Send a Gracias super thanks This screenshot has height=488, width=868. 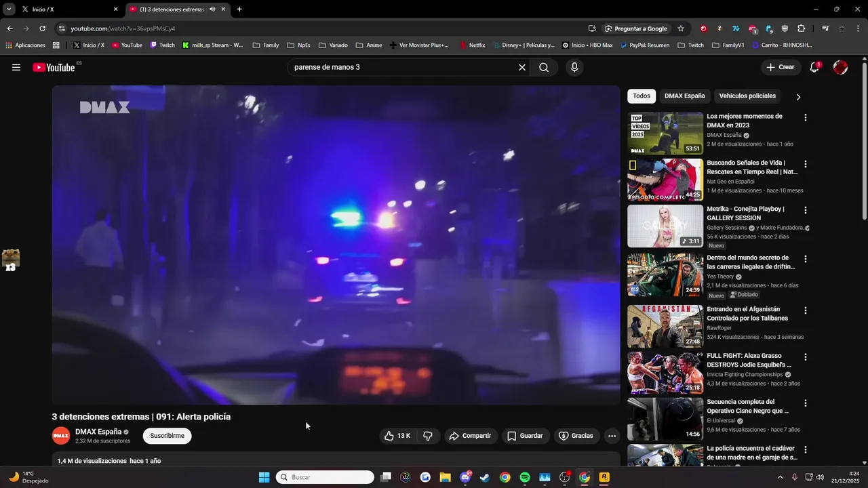click(576, 436)
